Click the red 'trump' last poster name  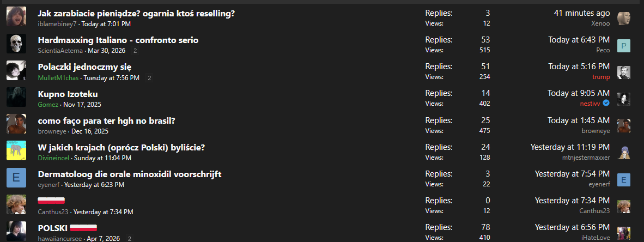pos(601,77)
